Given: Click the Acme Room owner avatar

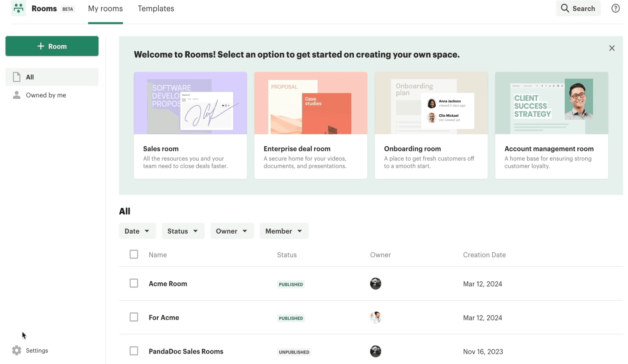Looking at the screenshot, I should tap(375, 284).
